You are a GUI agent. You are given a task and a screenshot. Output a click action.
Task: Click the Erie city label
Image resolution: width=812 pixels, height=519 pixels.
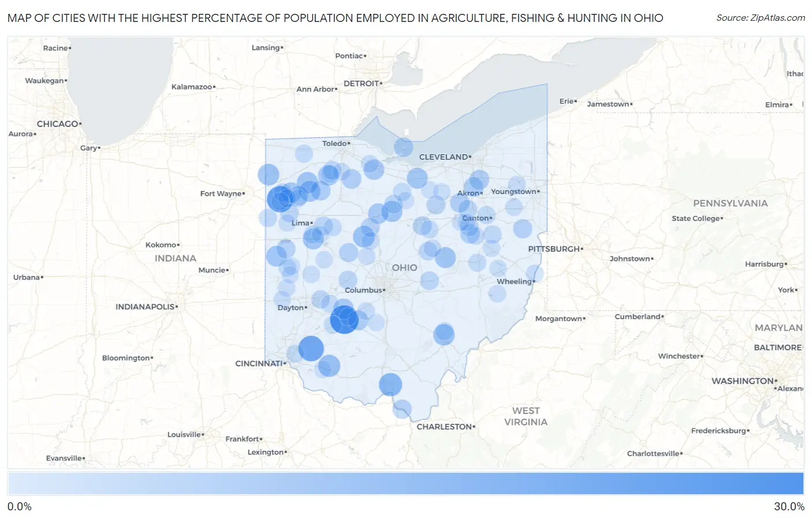567,102
